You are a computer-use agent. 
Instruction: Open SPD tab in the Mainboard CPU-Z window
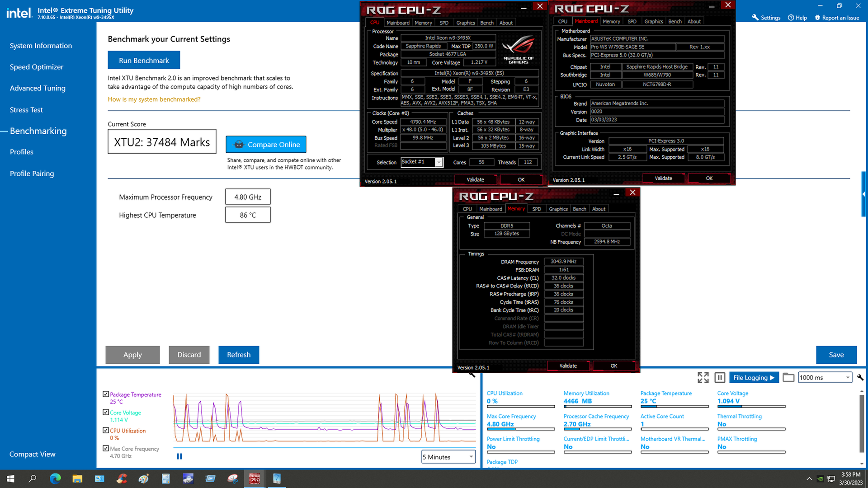point(632,21)
